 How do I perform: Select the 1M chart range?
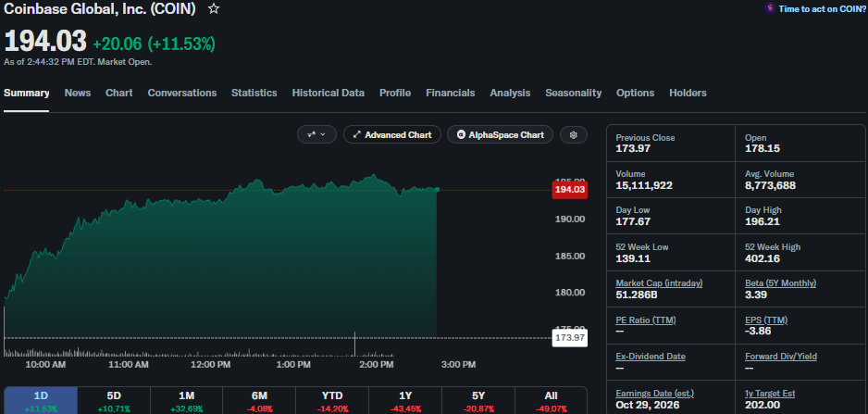coord(187,401)
